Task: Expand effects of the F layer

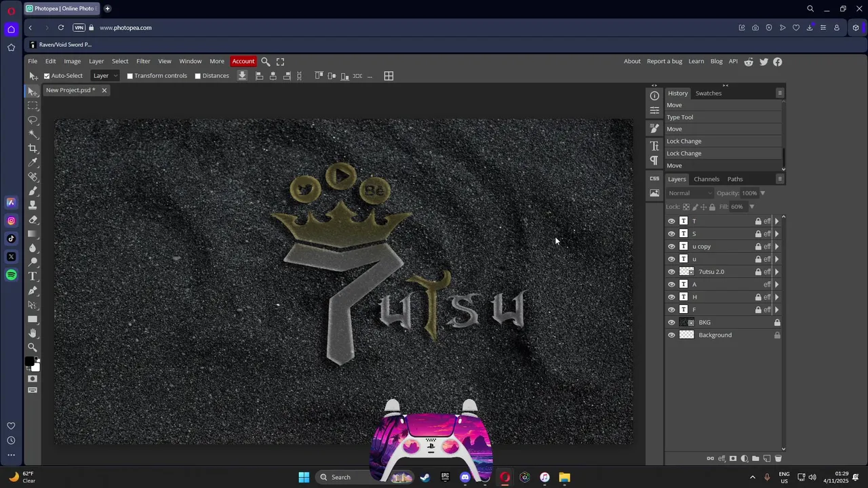Action: [x=776, y=310]
